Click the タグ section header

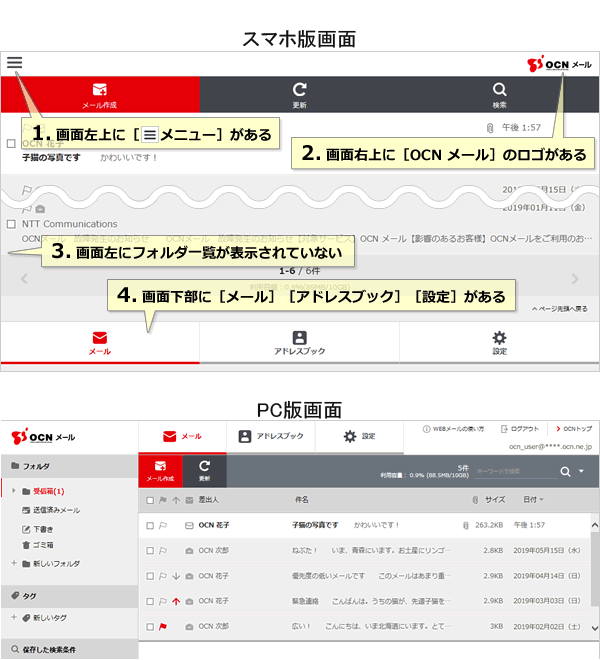coord(69,596)
